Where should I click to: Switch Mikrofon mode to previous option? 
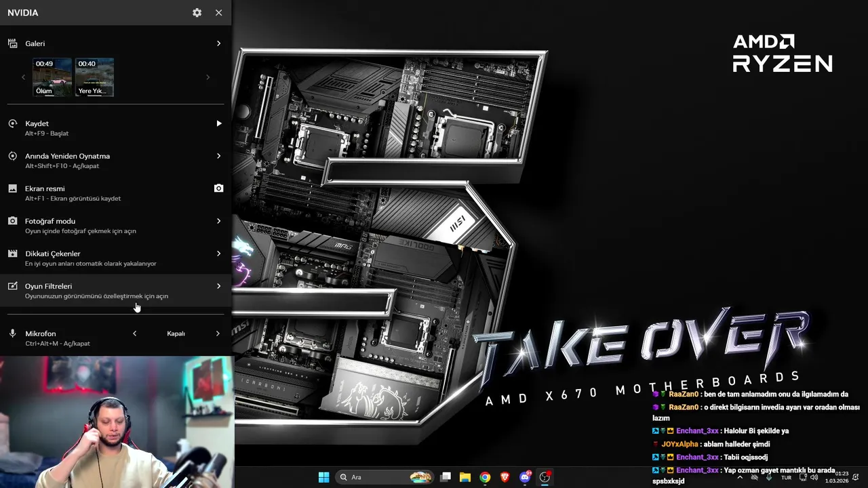click(134, 333)
